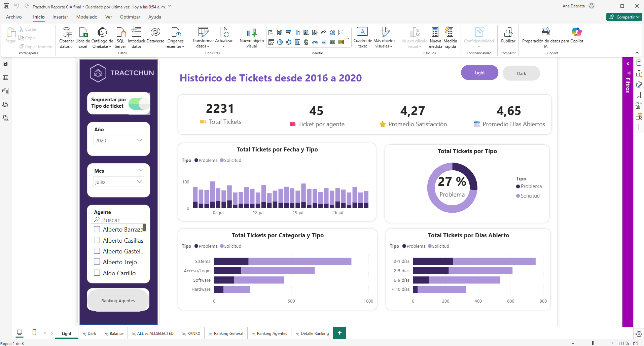644x346 pixels.
Task: Open the Format pane paintbrush icon
Action: (x=639, y=84)
